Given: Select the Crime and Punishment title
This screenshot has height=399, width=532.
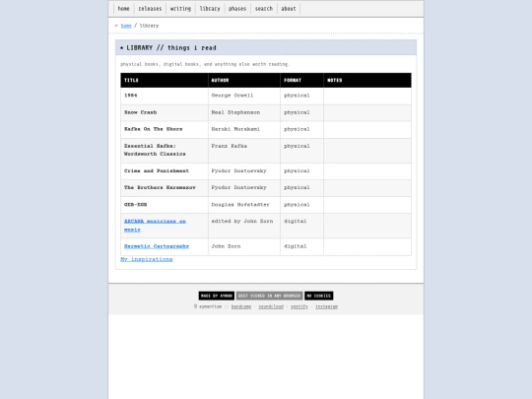Looking at the screenshot, I should pyautogui.click(x=157, y=171).
